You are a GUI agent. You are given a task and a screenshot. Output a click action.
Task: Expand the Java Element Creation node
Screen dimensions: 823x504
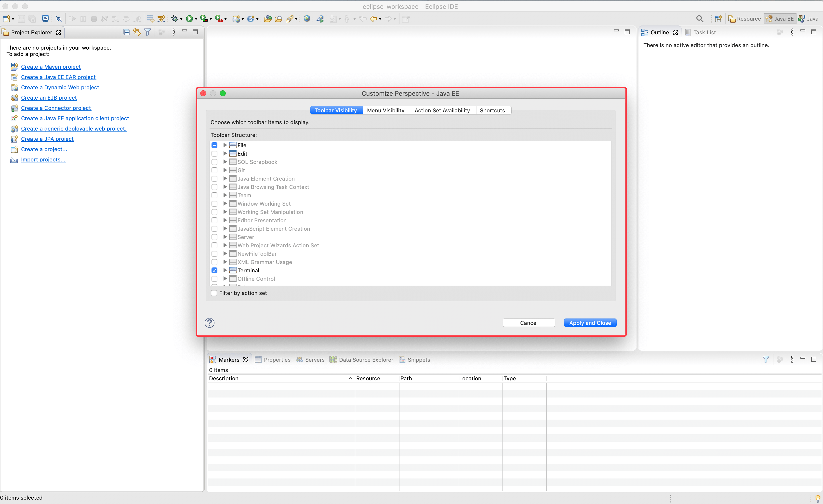[225, 178]
